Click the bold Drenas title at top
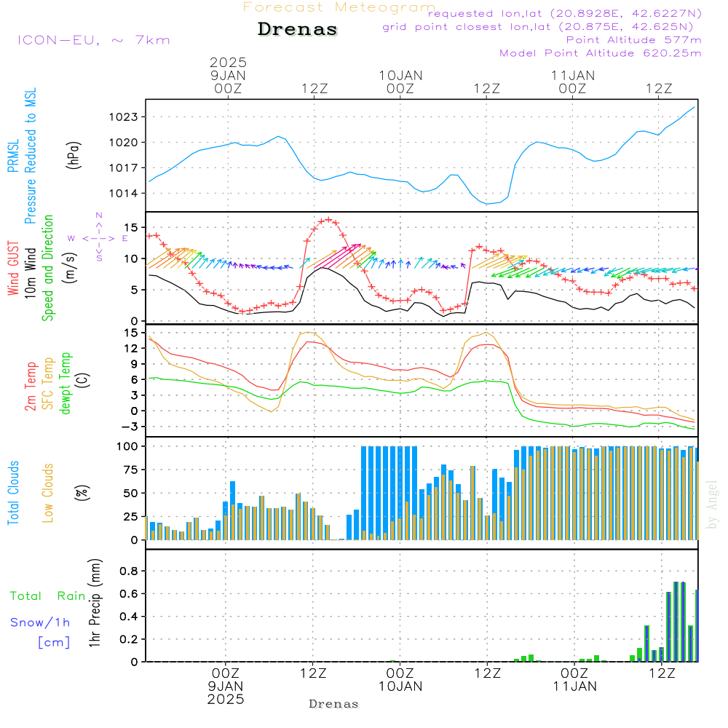This screenshot has height=728, width=728. coord(298,30)
